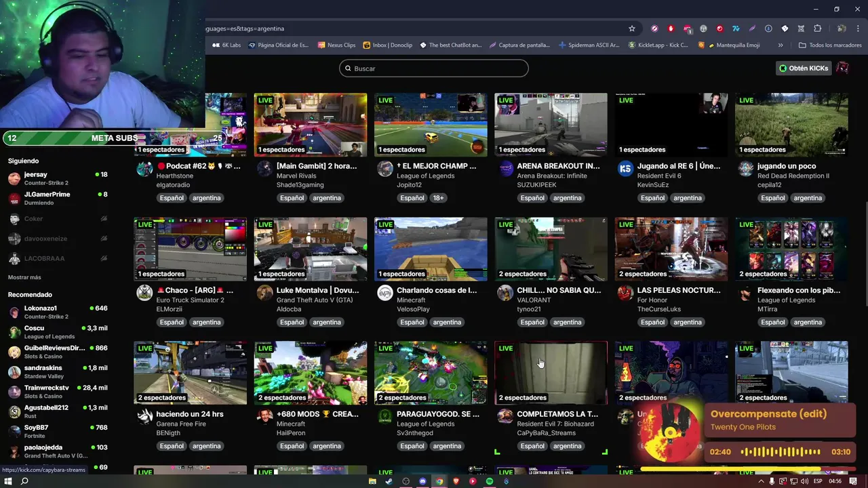Screen dimensions: 868x488
Task: Open stream title Flexeando con los pib...
Action: click(x=799, y=290)
